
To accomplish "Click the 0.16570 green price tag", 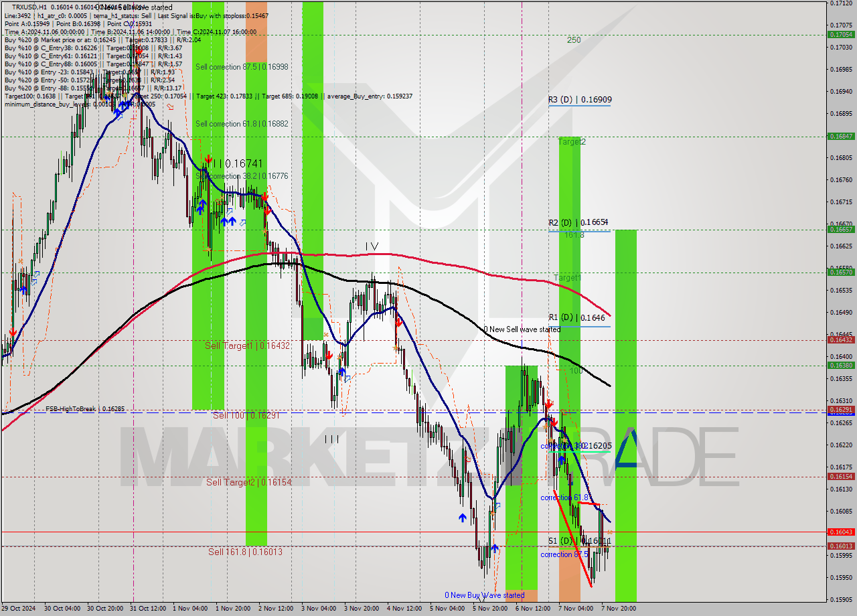I will coord(841,272).
